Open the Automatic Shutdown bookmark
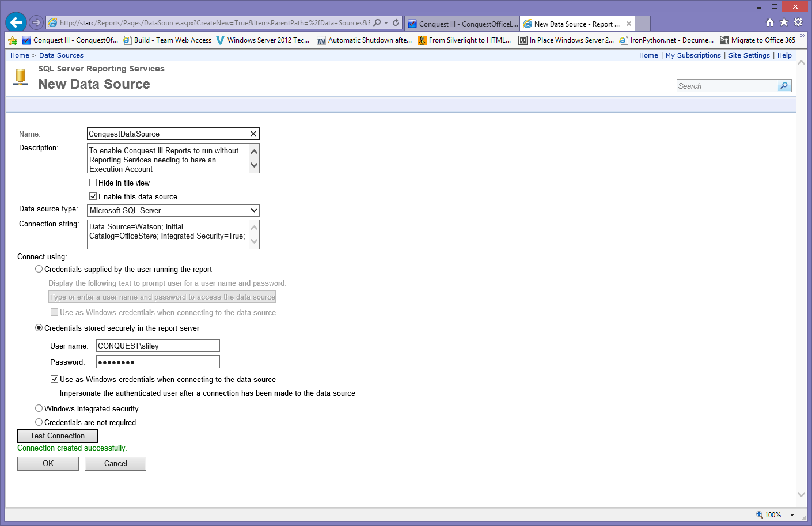The image size is (812, 526). tap(364, 40)
